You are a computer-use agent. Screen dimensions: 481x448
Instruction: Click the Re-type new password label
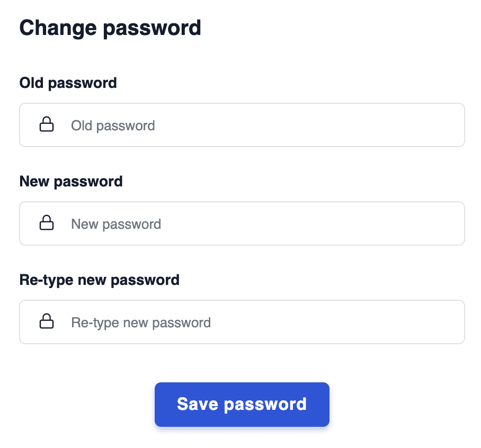[100, 280]
